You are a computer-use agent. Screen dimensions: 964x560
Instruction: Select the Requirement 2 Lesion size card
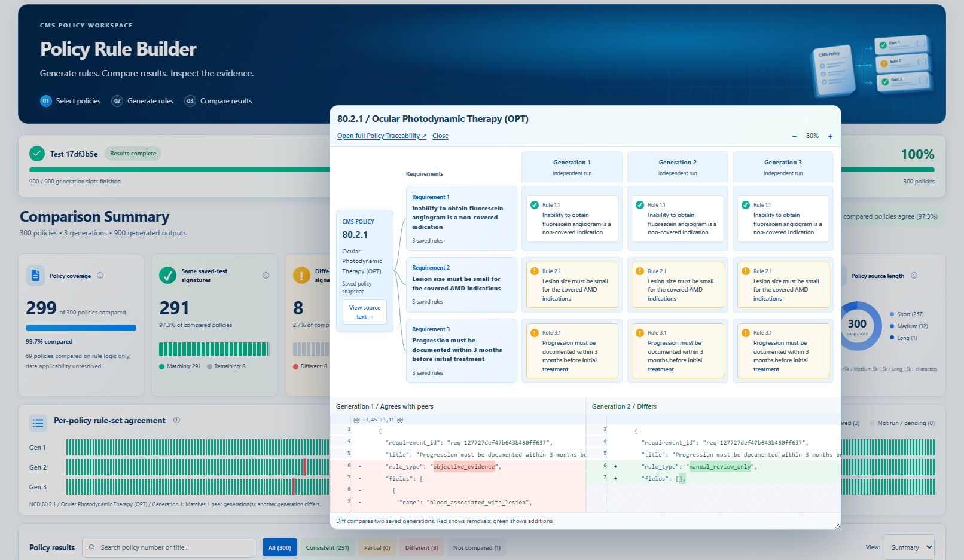(461, 284)
